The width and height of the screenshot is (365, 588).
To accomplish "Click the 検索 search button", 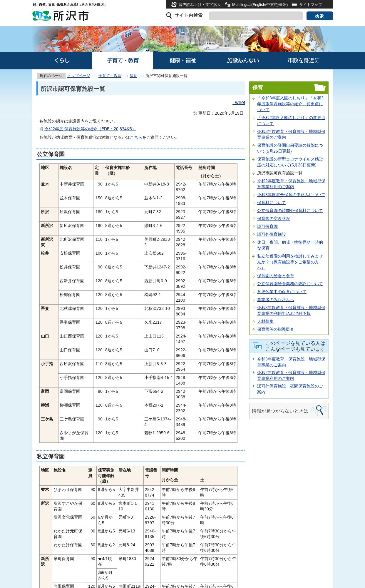I will tap(319, 16).
